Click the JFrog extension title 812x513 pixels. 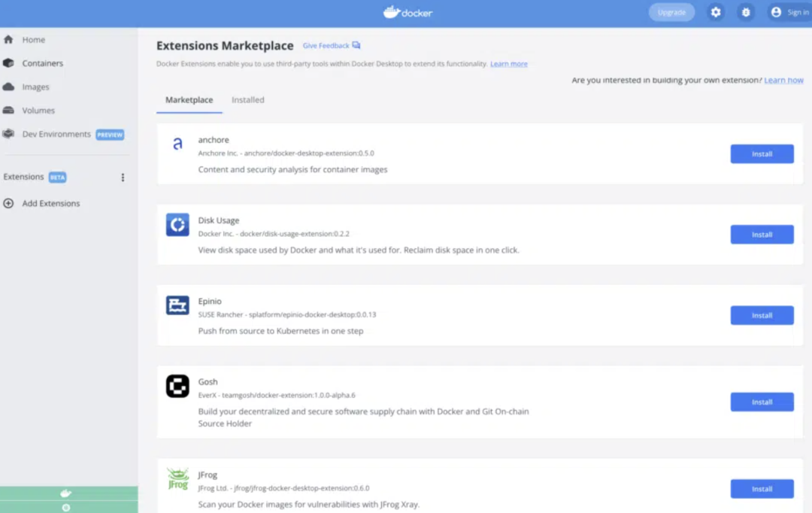(x=208, y=475)
